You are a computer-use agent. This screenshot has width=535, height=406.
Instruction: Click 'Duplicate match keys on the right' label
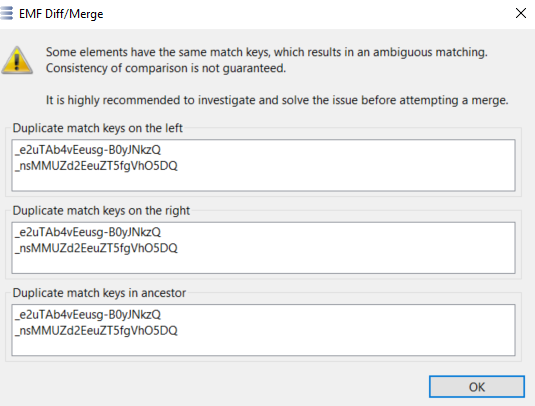click(x=101, y=211)
